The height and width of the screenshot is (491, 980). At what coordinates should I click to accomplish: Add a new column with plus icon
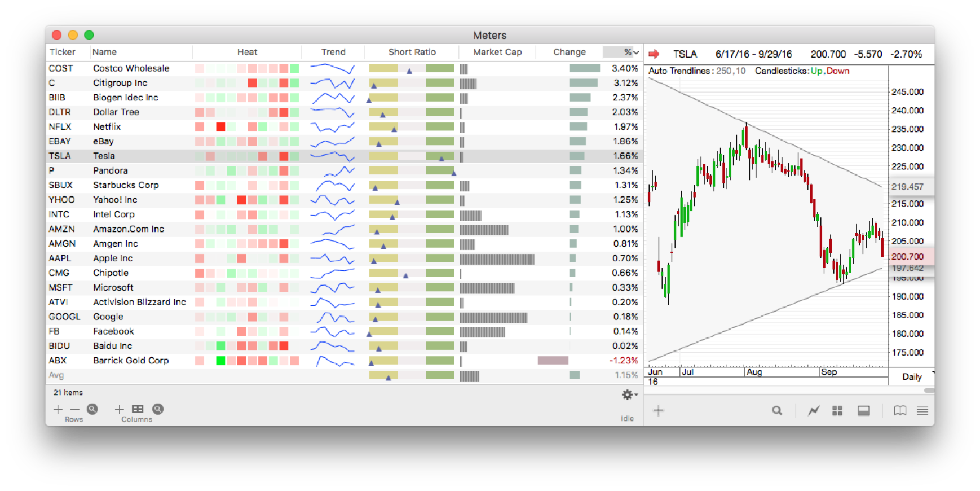pos(119,409)
